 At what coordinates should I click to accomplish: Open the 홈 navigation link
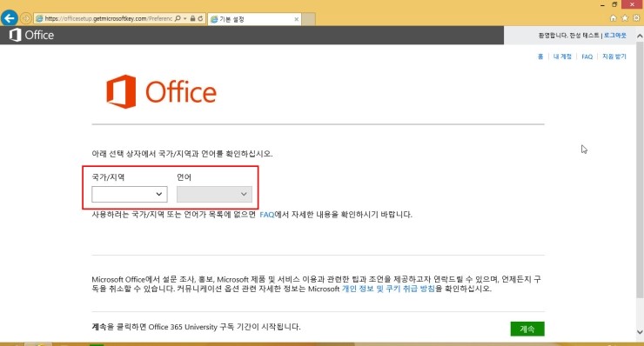540,57
